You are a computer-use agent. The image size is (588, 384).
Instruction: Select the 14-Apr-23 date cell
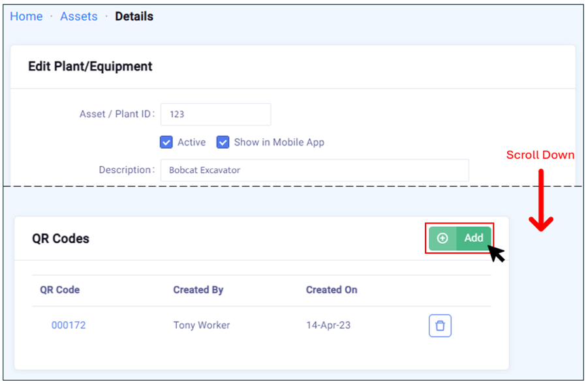328,325
